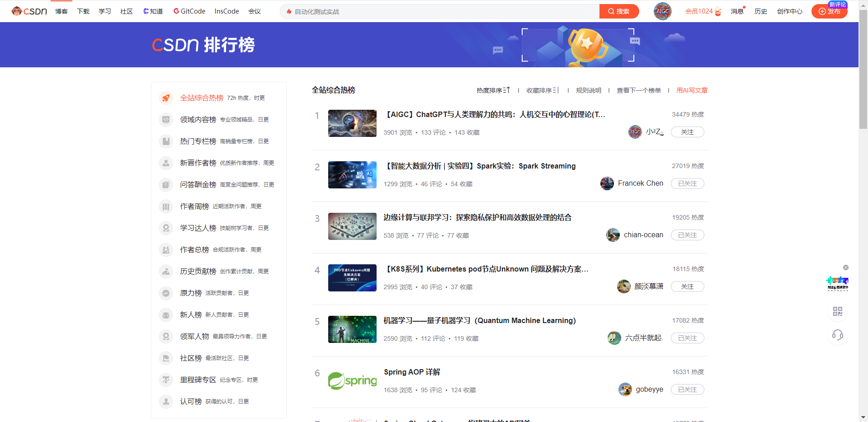Open 社区 in top navigation

pos(127,11)
